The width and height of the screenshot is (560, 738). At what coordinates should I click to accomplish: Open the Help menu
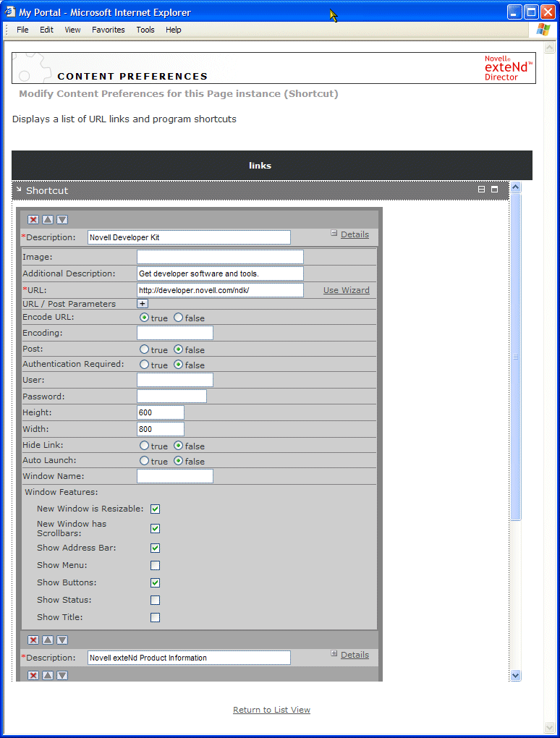tap(173, 30)
